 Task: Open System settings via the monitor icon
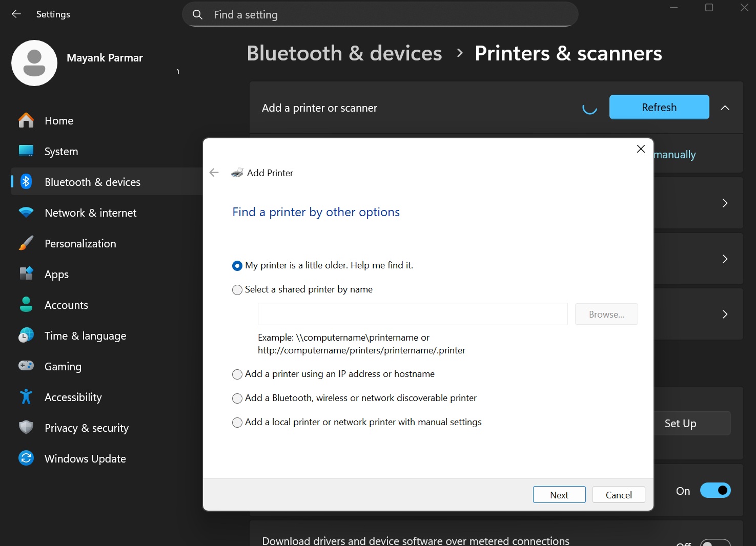tap(26, 151)
